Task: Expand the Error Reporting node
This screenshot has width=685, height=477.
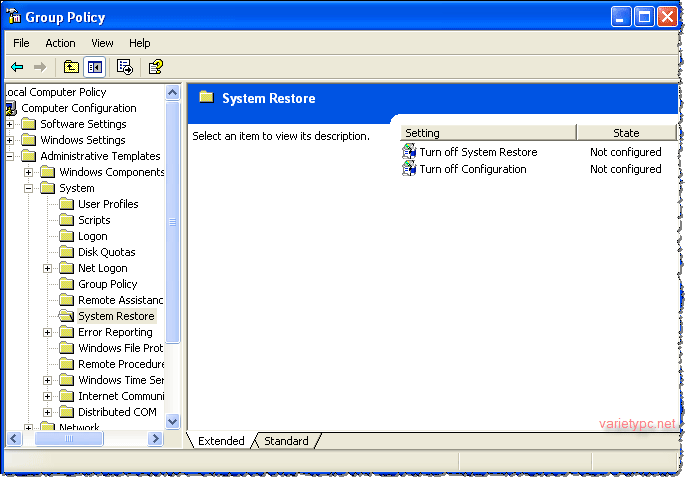Action: (48, 333)
